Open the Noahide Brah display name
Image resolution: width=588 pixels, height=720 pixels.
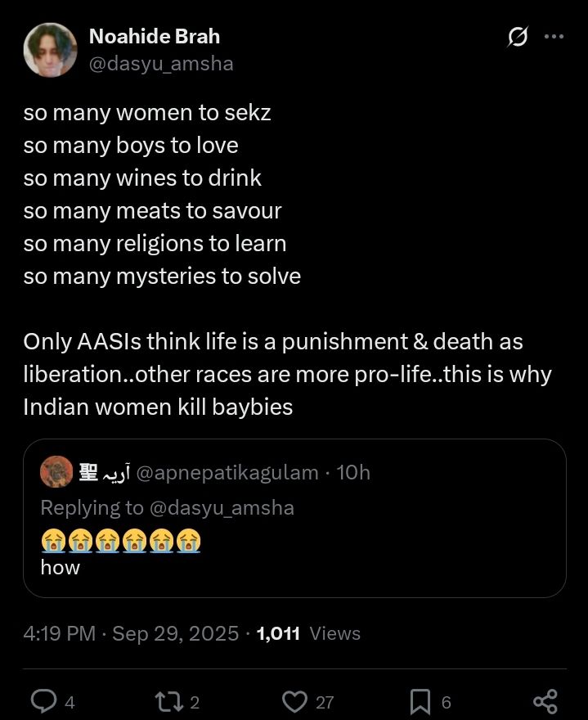[154, 37]
